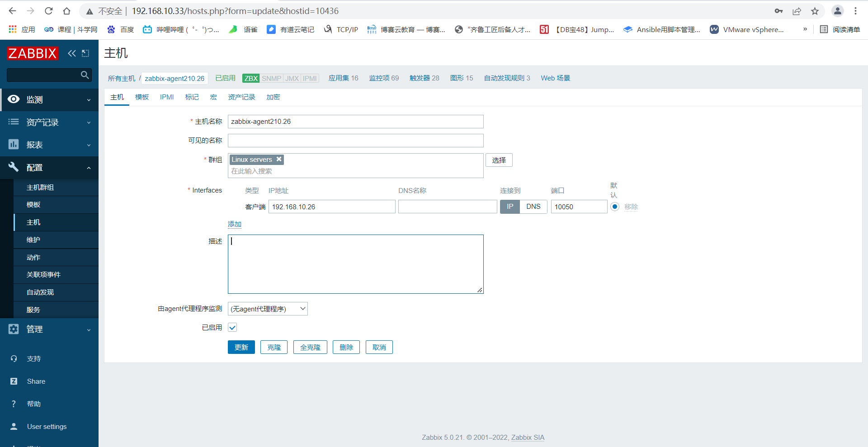868x447 pixels.
Task: Switch connection to IP
Action: pyautogui.click(x=510, y=207)
